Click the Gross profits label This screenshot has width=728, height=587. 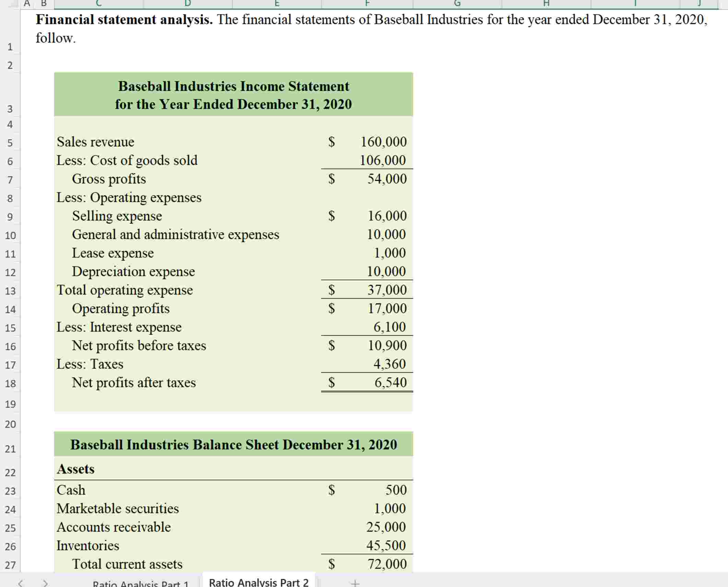point(109,179)
